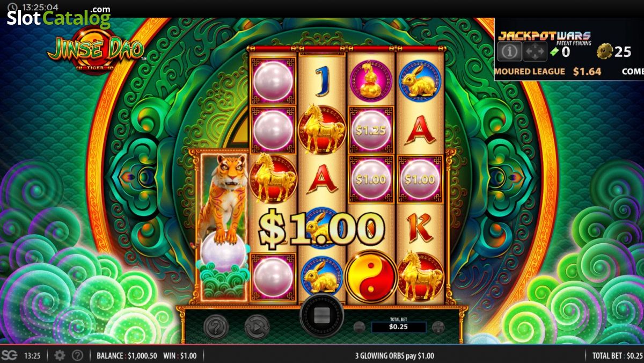Open the settings gear in the bottom bar
This screenshot has width=644, height=363.
click(60, 355)
